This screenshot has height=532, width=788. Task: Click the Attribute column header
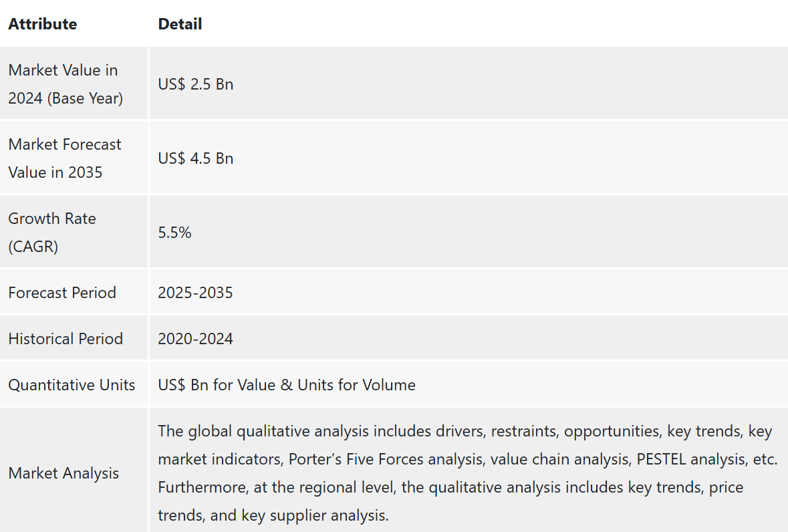(43, 24)
